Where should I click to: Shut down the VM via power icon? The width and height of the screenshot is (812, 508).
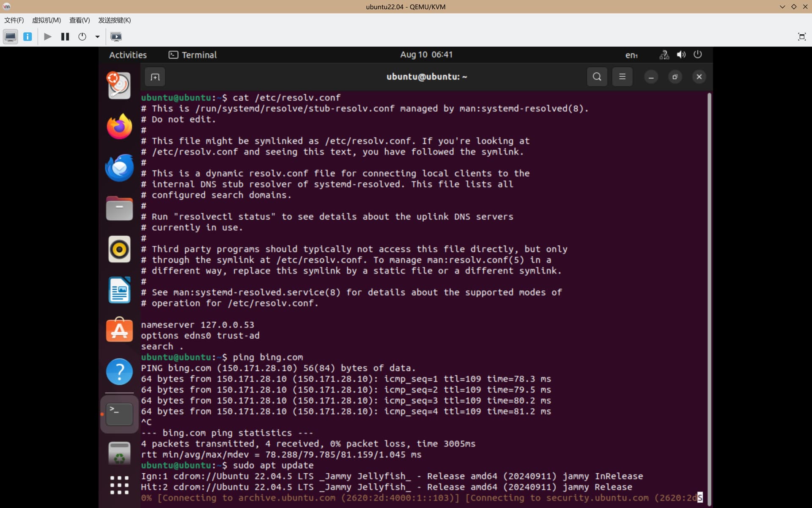[82, 37]
